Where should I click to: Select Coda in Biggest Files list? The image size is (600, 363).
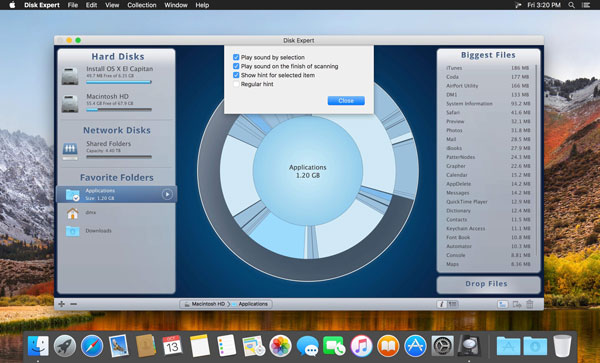pyautogui.click(x=488, y=77)
